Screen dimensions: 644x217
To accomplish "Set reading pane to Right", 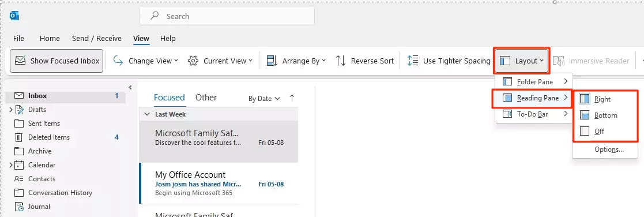I will [x=605, y=99].
